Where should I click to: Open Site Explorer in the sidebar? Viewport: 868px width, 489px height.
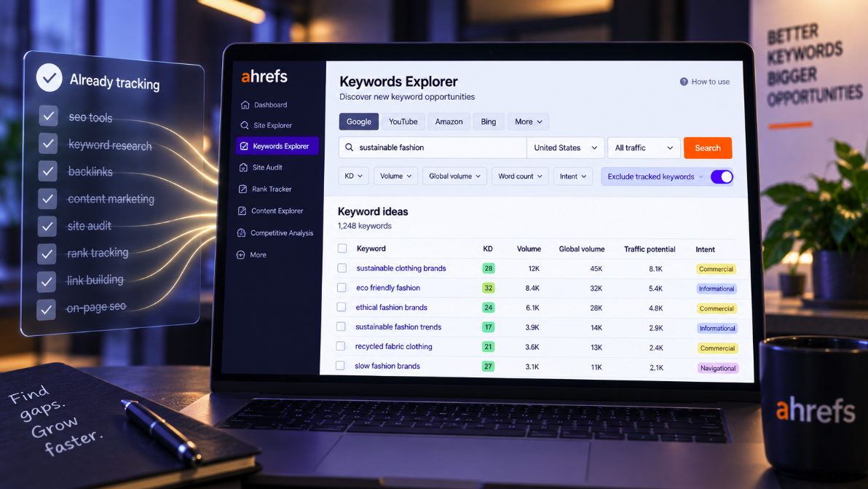click(272, 125)
